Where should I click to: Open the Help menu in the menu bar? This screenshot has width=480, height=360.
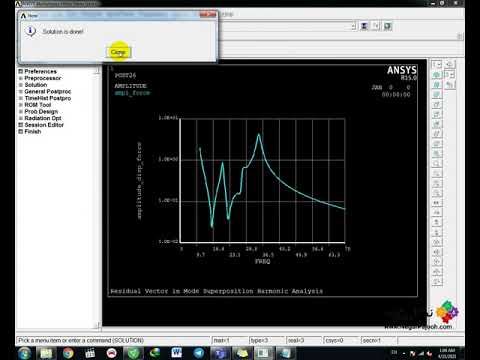coord(227,14)
